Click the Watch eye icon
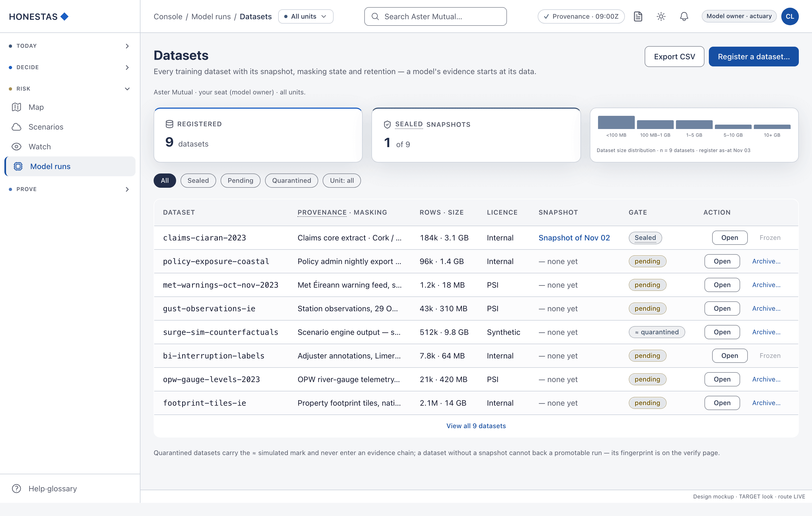Screen dimensions: 812x516 16,147
